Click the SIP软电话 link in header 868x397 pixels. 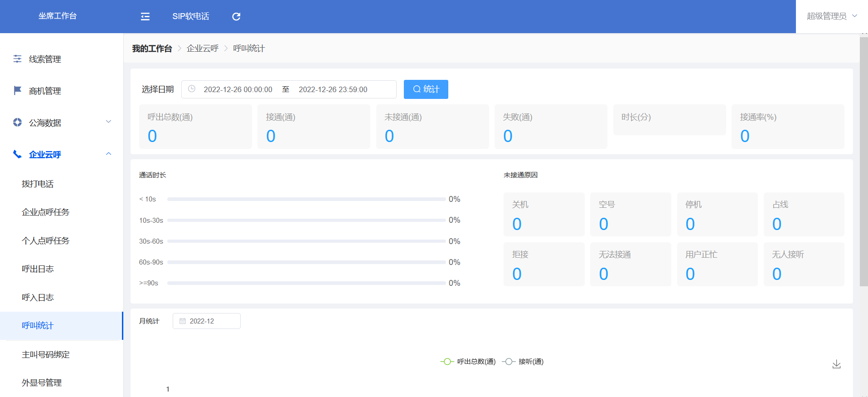pos(190,16)
